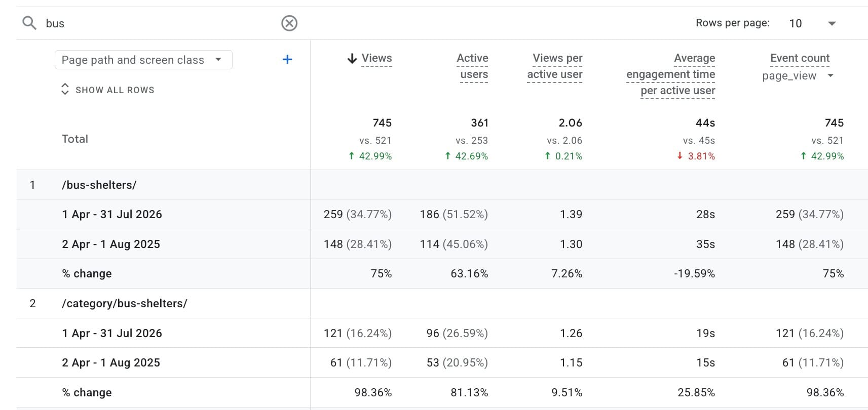Viewport: 868px width, 410px height.
Task: Add a dimension with the plus icon
Action: pos(287,60)
